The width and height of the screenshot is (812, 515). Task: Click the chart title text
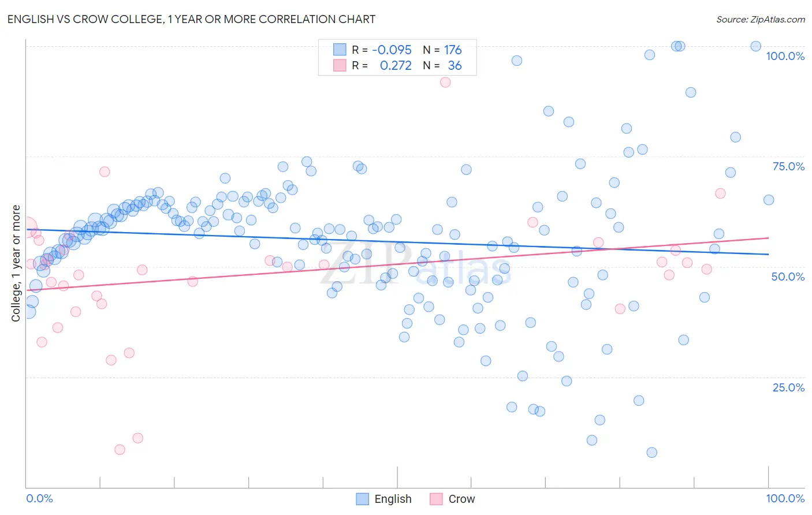191,19
